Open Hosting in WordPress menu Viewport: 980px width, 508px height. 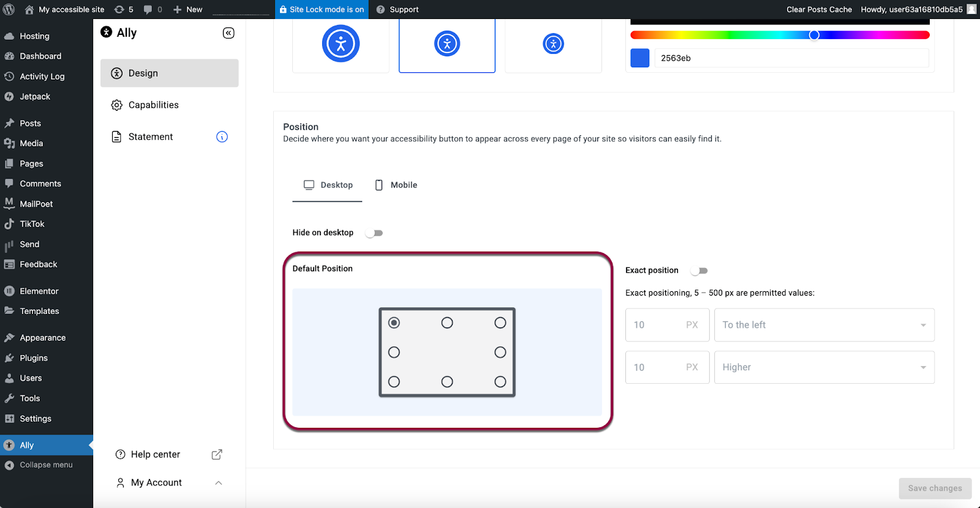point(47,36)
